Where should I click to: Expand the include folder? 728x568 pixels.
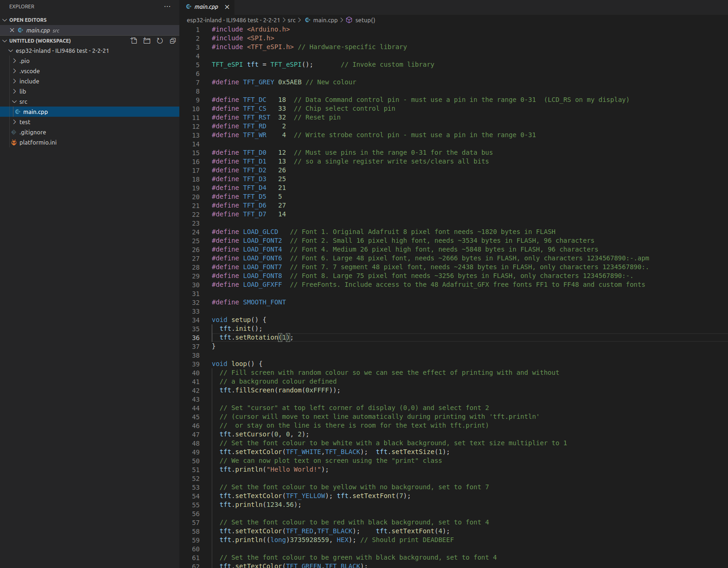(29, 82)
